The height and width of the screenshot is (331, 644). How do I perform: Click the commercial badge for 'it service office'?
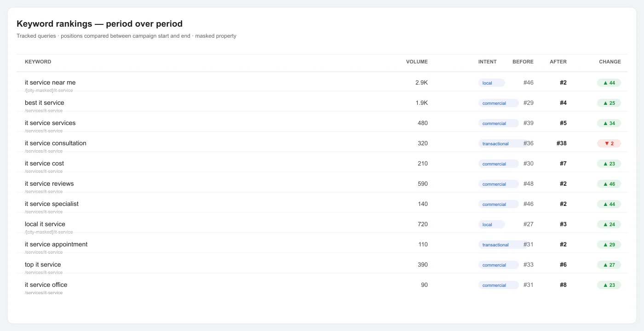[x=499, y=285]
